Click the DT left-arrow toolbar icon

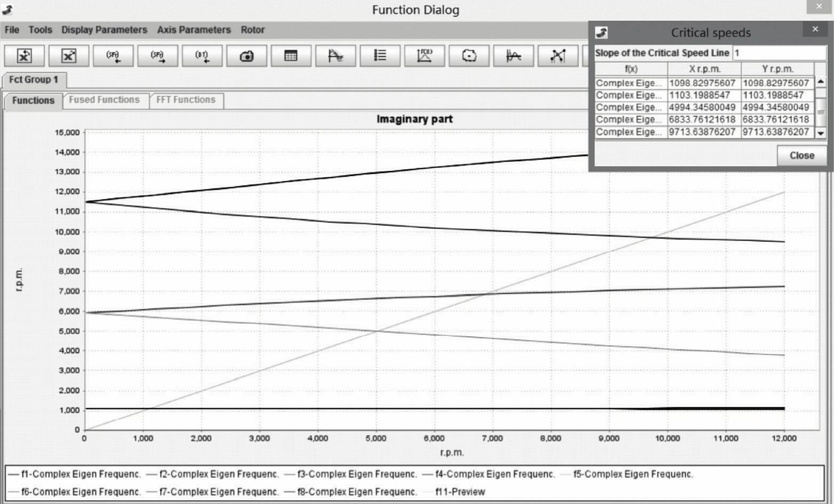tap(202, 56)
